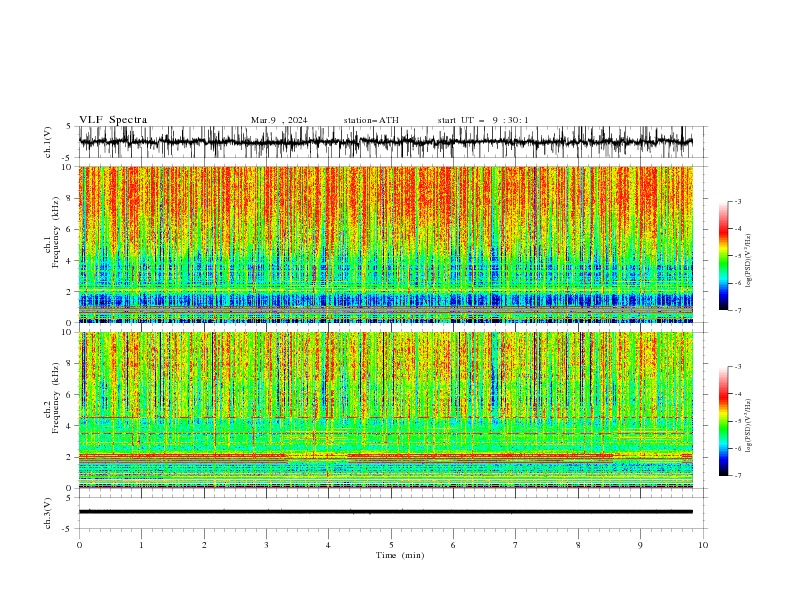The height and width of the screenshot is (612, 792).
Task: Click the "-5" volt tick of ch.1 waveform
Action: click(x=67, y=158)
